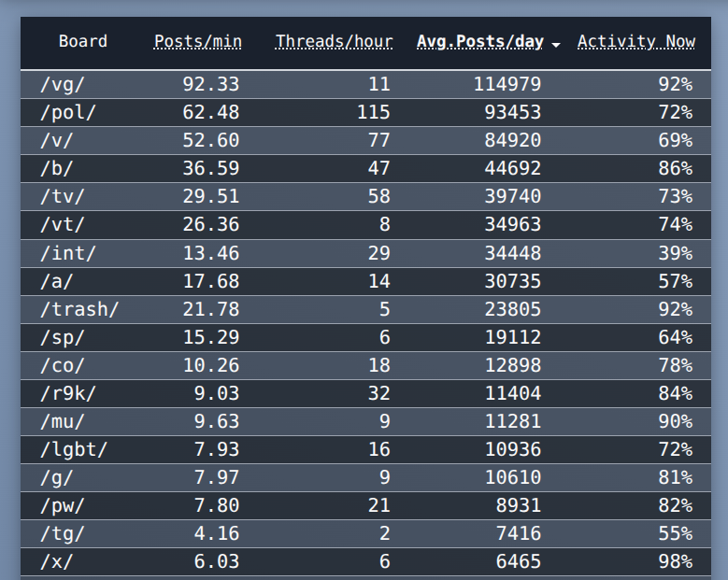Click activity value 57% for /a/
This screenshot has height=580, width=728.
(676, 281)
